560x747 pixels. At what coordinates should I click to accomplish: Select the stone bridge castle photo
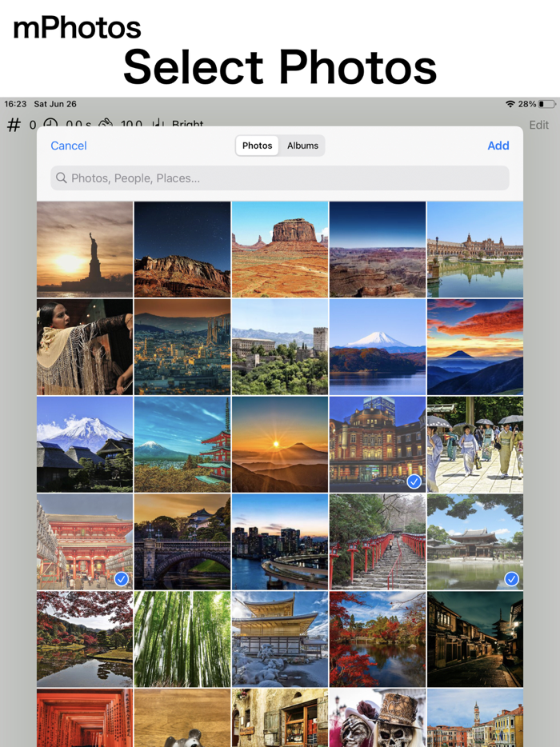[182, 542]
